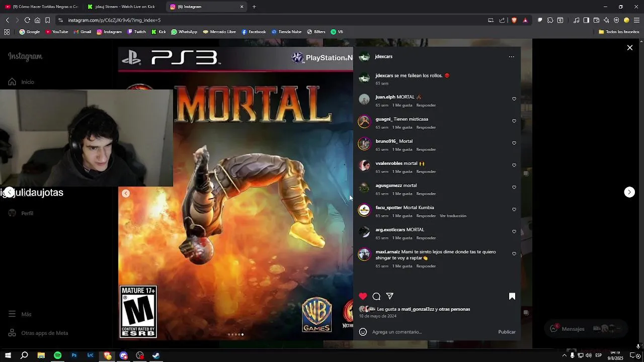Like facu_spotter's comment
Image resolution: width=644 pixels, height=362 pixels.
coord(514,210)
